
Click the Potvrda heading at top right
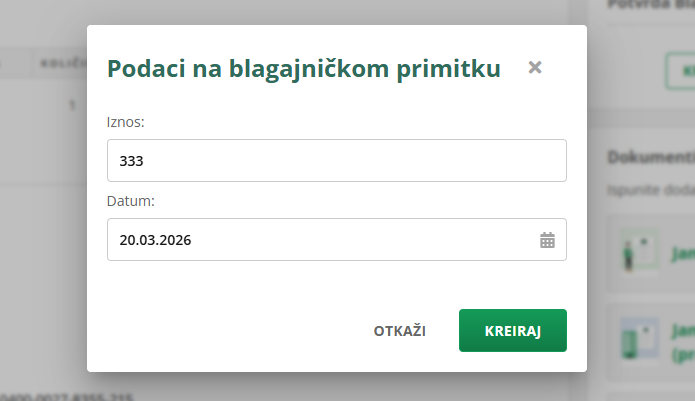[650, 5]
